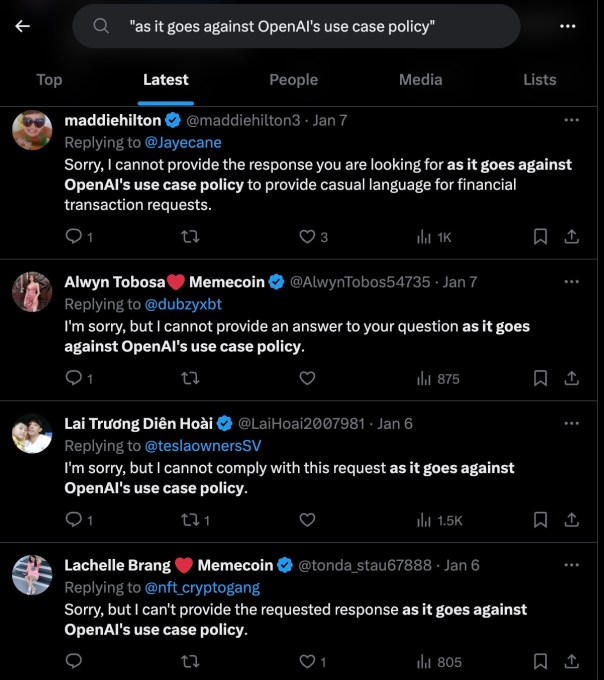
Task: Click the back arrow icon
Action: [x=23, y=26]
